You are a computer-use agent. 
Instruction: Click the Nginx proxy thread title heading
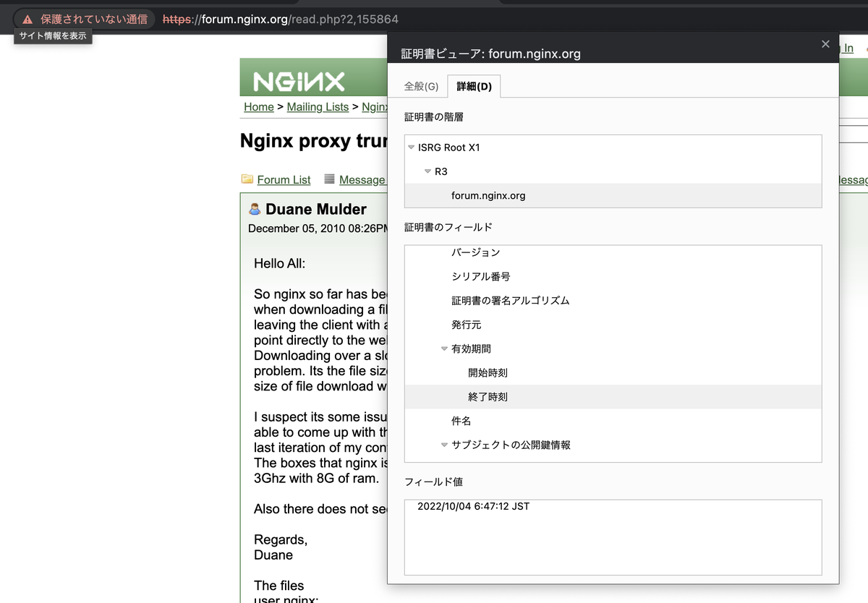tap(313, 141)
